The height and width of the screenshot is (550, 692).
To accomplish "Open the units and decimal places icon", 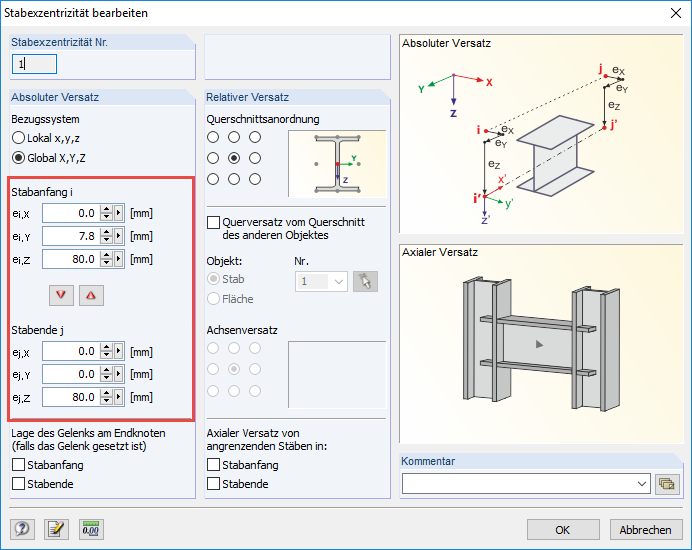I will coord(91,529).
